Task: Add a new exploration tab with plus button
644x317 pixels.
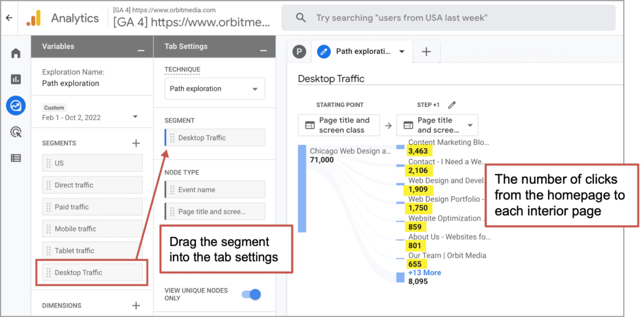Action: click(x=426, y=52)
